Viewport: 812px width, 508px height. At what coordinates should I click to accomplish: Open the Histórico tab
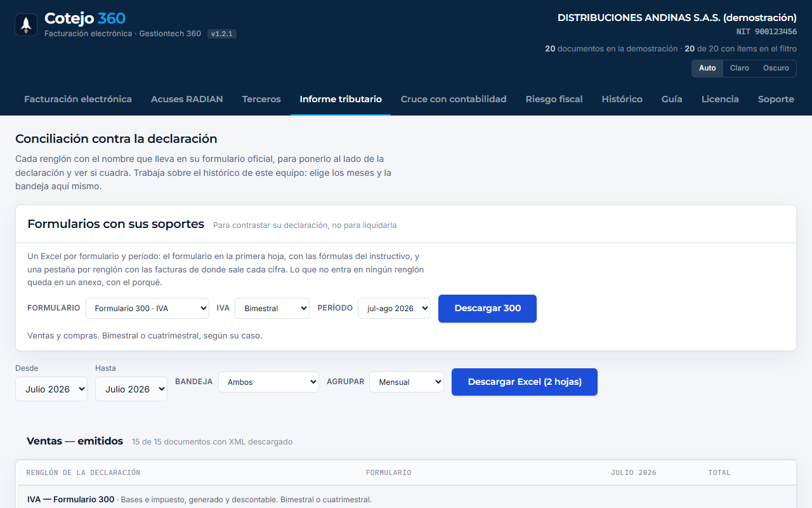pos(622,99)
